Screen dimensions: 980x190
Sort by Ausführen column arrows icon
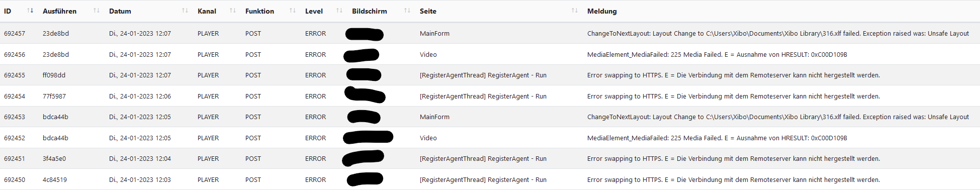point(97,11)
